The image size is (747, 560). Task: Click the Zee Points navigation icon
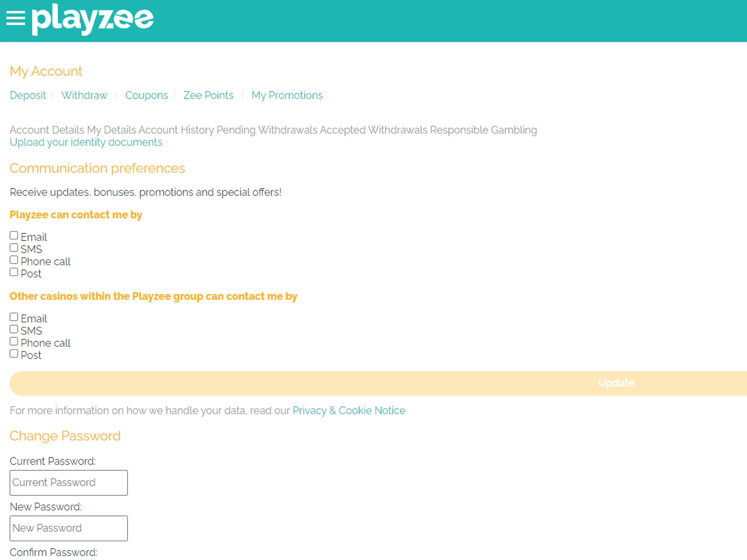(208, 95)
